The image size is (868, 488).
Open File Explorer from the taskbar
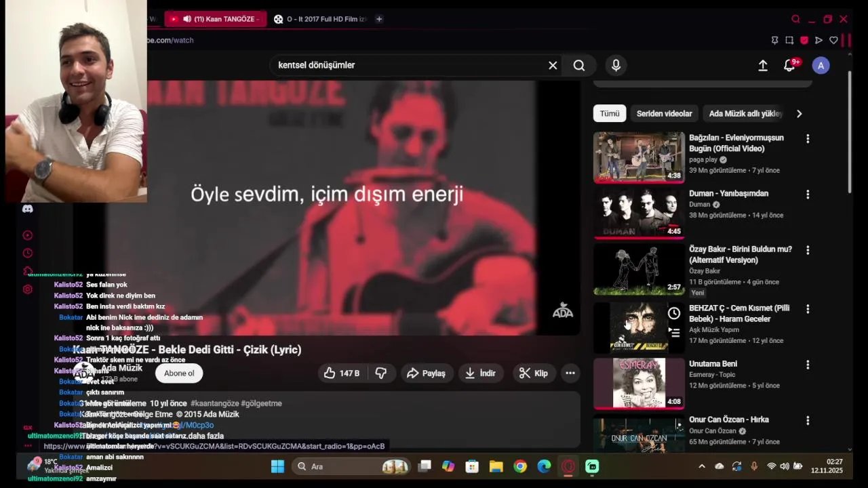496,466
